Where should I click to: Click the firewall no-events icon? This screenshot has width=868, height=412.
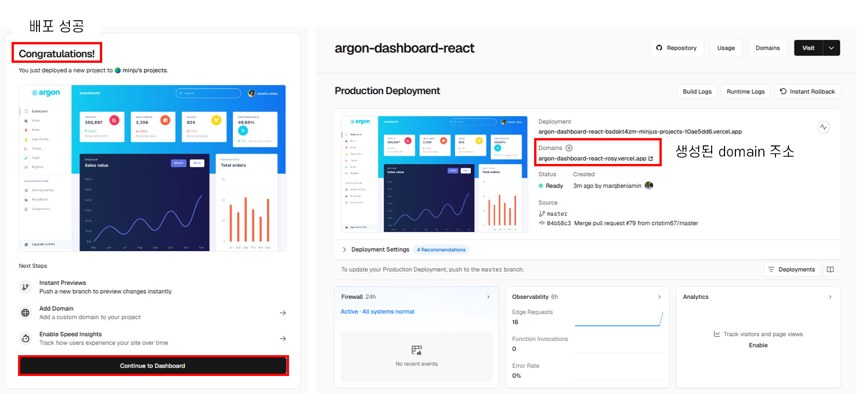pyautogui.click(x=417, y=350)
